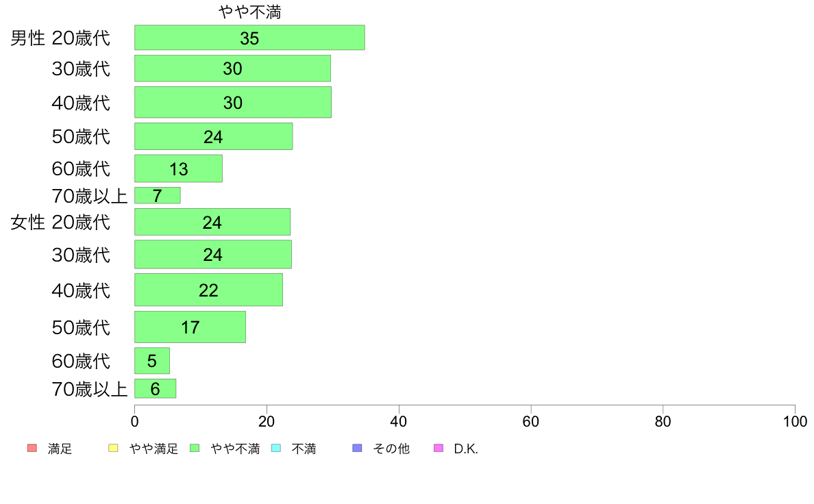Click the magenta D.K. legend swatch
814x504 pixels.
click(x=439, y=448)
